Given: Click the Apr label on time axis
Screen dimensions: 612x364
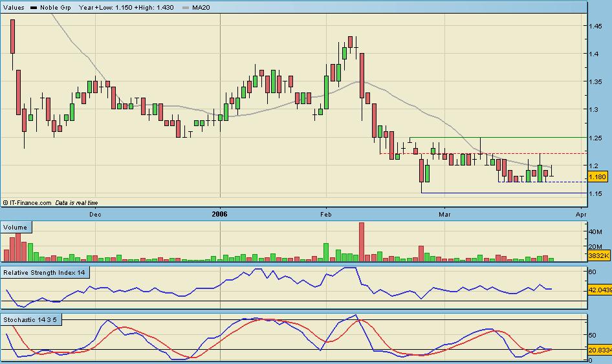Looking at the screenshot, I should tap(581, 215).
